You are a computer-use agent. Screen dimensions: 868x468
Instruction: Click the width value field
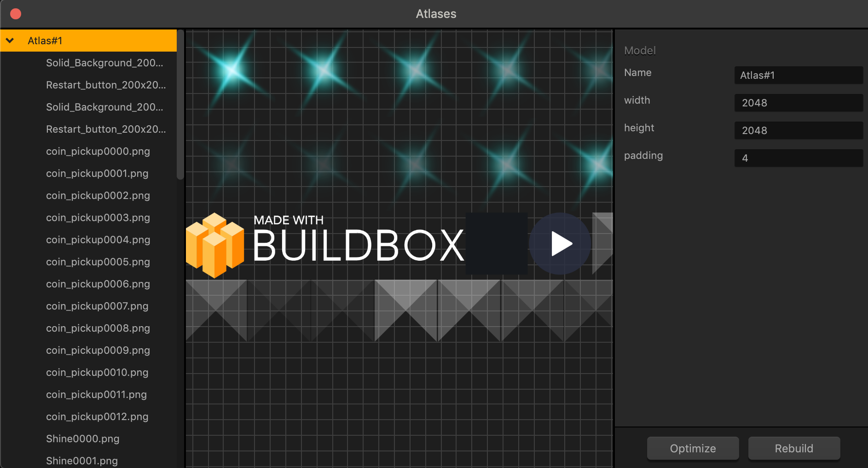point(799,103)
